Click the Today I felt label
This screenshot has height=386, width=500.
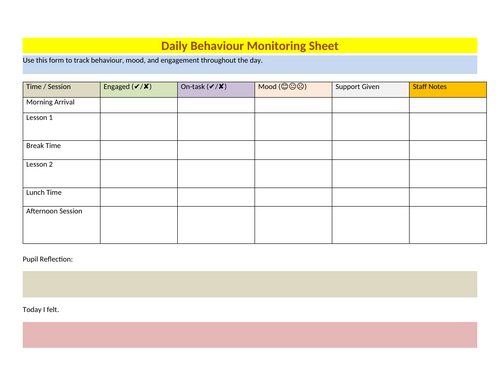click(41, 310)
